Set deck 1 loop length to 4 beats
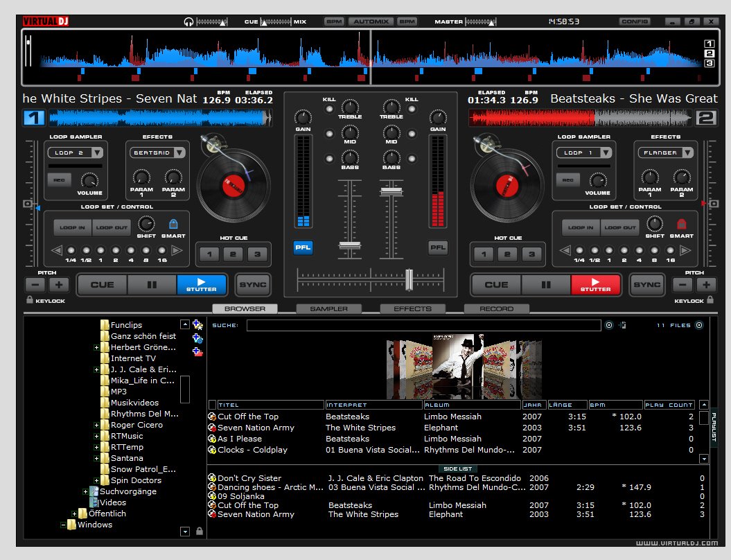The image size is (731, 560). 131,250
